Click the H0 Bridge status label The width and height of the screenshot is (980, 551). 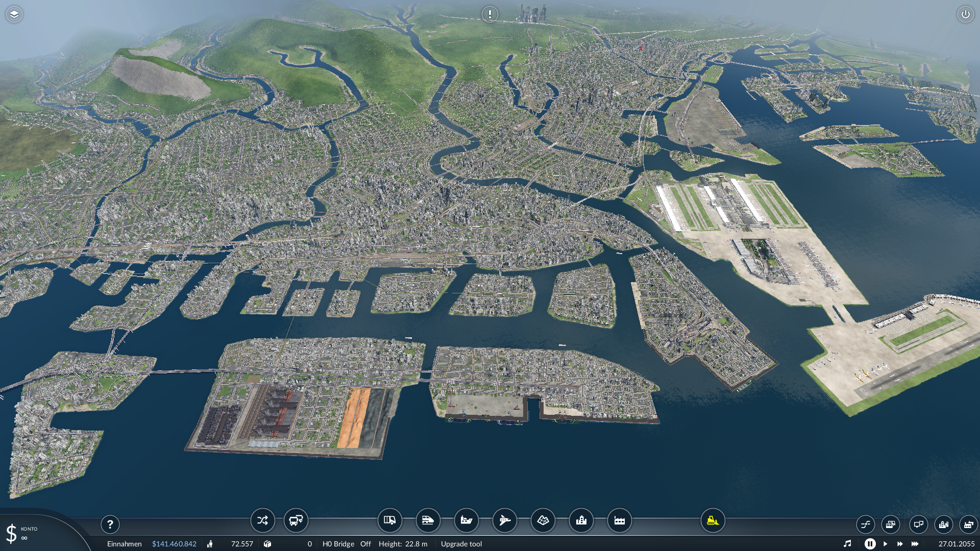(x=338, y=544)
